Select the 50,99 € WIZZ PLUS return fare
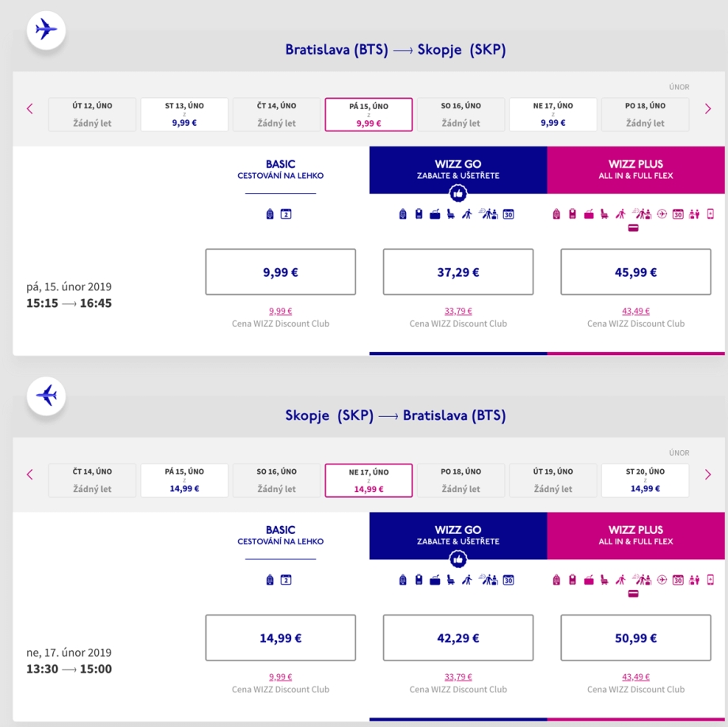The image size is (728, 727). pos(635,638)
